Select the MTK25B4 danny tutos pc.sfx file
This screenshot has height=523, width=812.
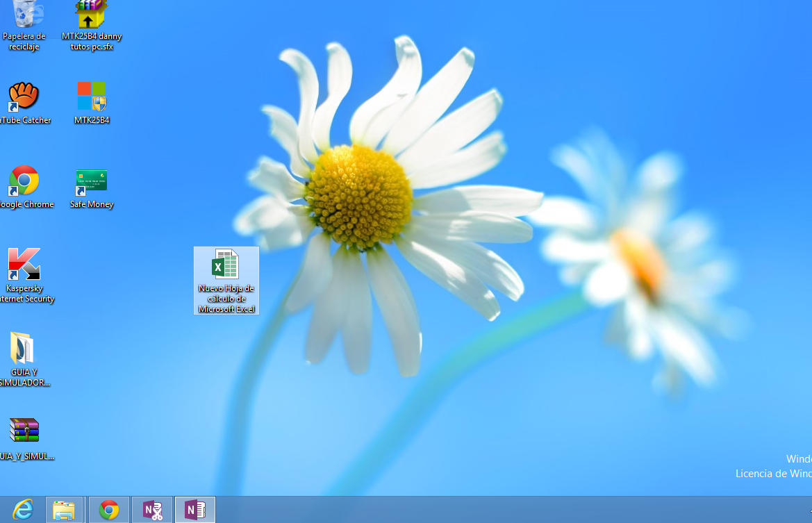coord(92,14)
